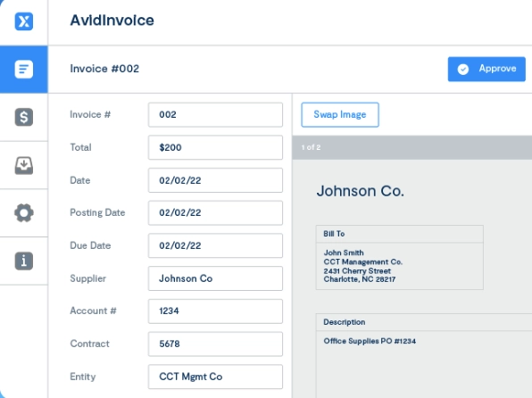
Task: Open the payments dollar sign icon
Action: [x=24, y=117]
